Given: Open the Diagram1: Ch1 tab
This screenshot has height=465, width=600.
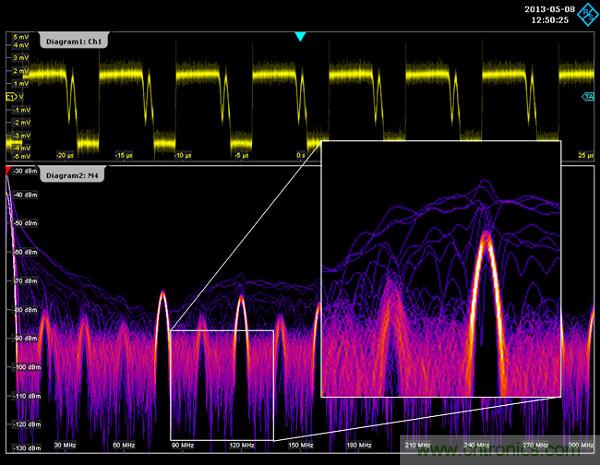Looking at the screenshot, I should pos(75,41).
